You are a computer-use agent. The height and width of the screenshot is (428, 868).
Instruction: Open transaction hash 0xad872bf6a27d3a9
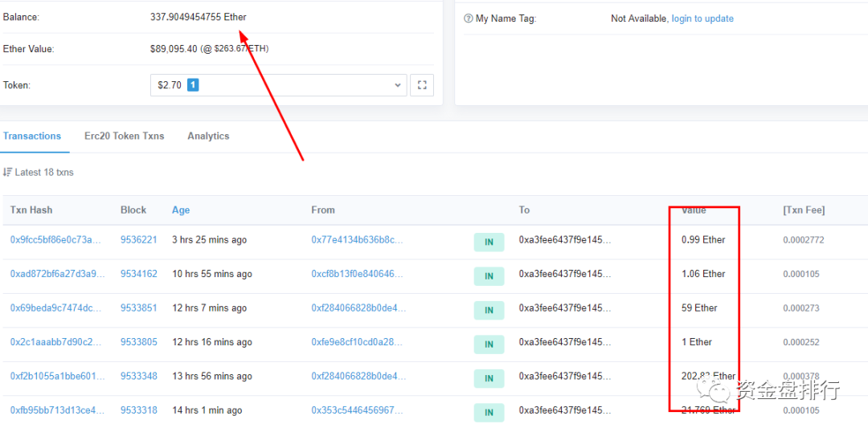(x=57, y=274)
